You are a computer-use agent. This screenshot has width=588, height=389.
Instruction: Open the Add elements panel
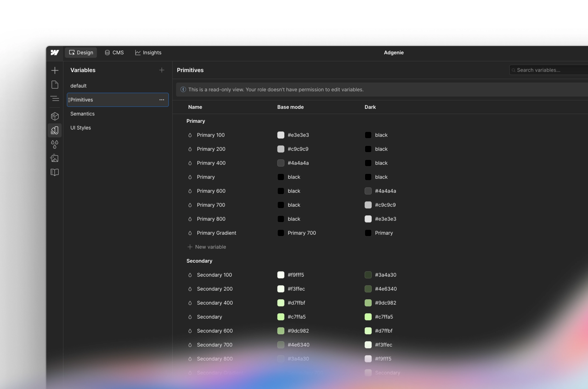click(x=55, y=70)
